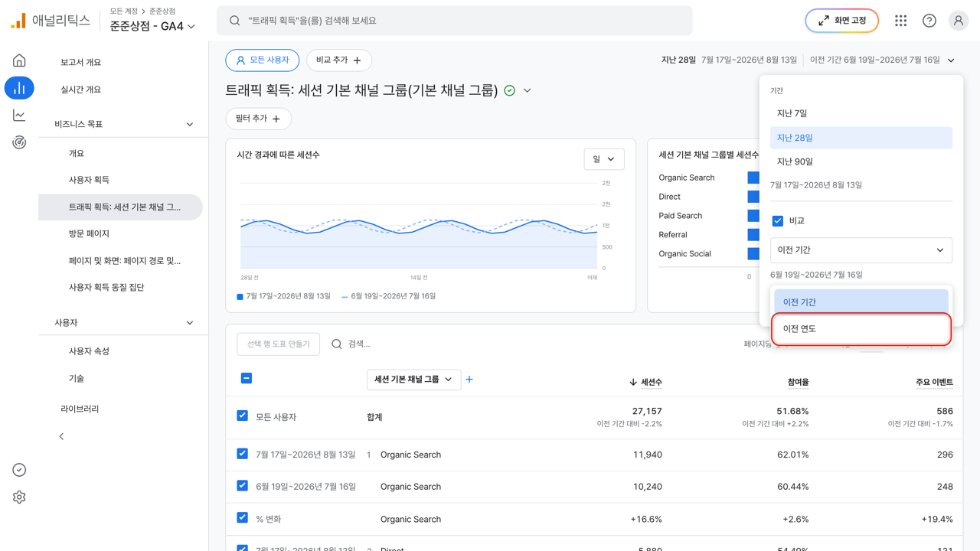Click the Organic Search blue bar in channel chart
Screen dimensions: 980x551
pos(753,178)
